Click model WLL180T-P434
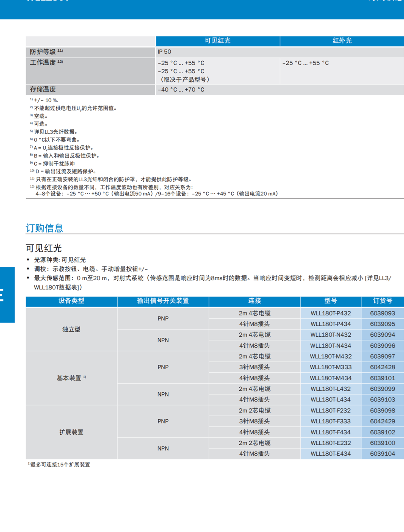 331,324
